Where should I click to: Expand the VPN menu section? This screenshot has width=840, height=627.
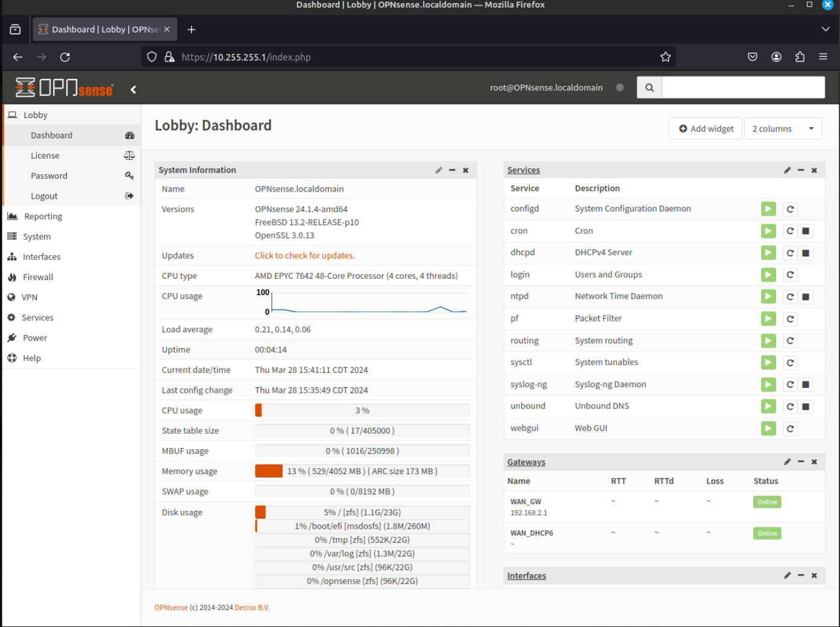pos(71,298)
